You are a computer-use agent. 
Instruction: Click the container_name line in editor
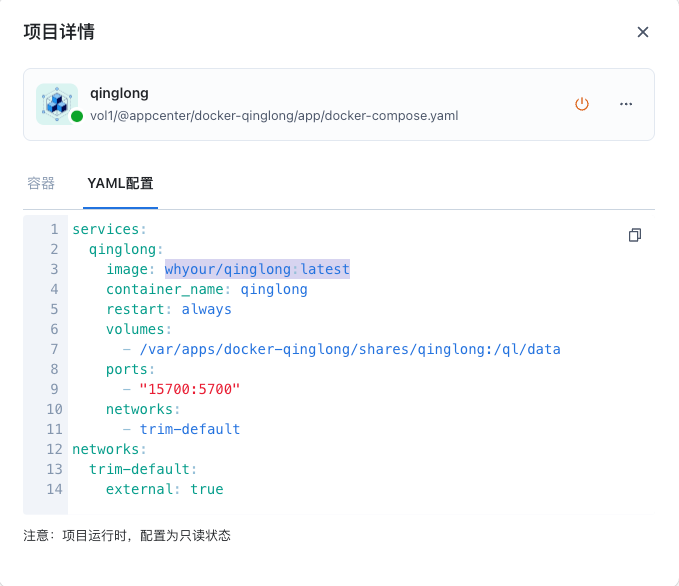click(x=206, y=289)
